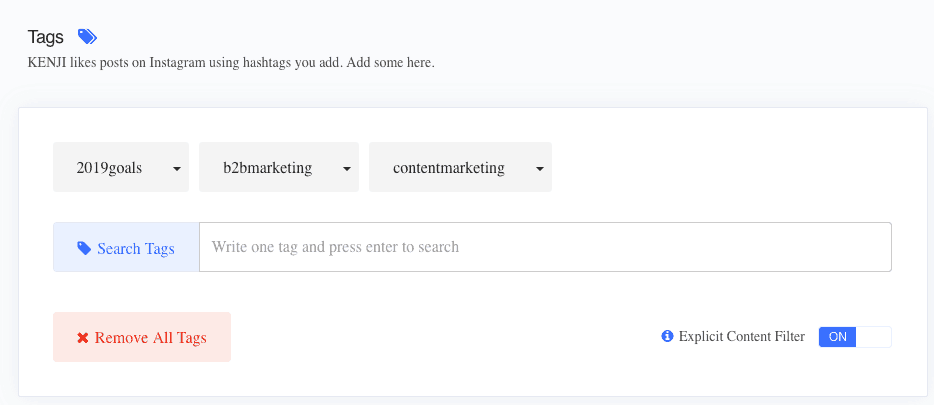Click the Tags heading text
Viewport: 934px width, 405px height.
pos(45,37)
